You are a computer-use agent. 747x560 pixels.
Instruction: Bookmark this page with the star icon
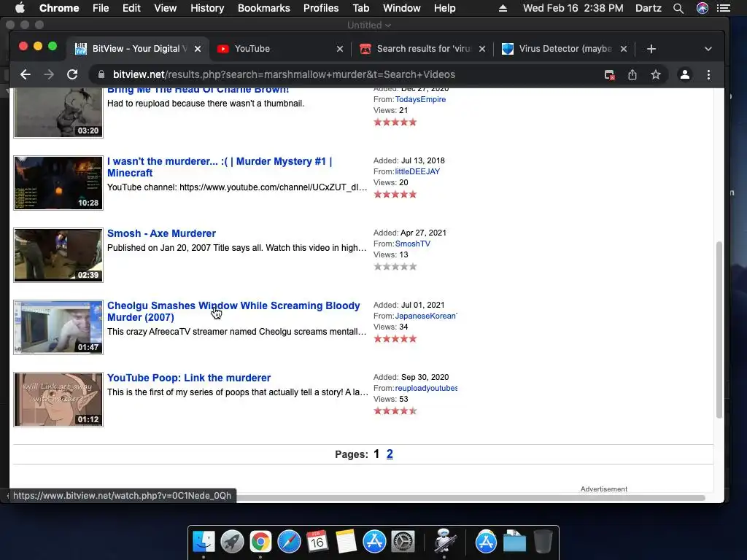656,75
